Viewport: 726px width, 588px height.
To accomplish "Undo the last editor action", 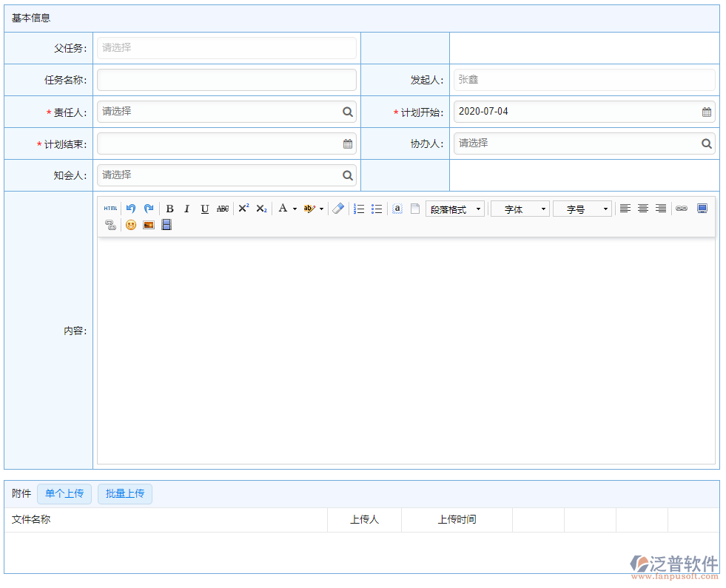I will tap(130, 208).
